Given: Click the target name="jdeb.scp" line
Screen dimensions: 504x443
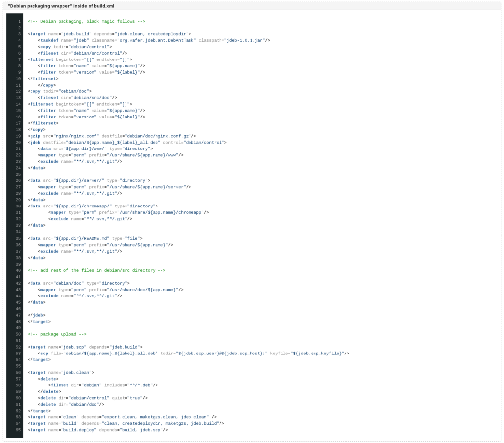Looking at the screenshot, I should click(x=85, y=347).
